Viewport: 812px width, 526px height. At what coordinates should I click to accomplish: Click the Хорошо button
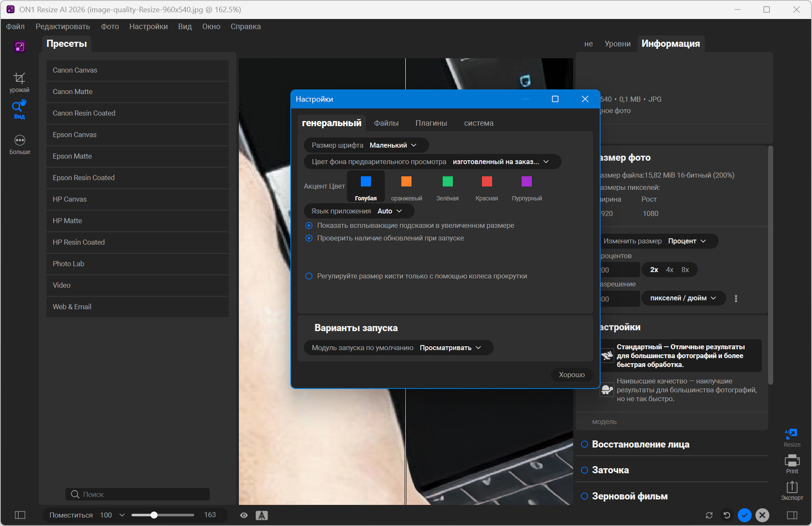coord(572,375)
